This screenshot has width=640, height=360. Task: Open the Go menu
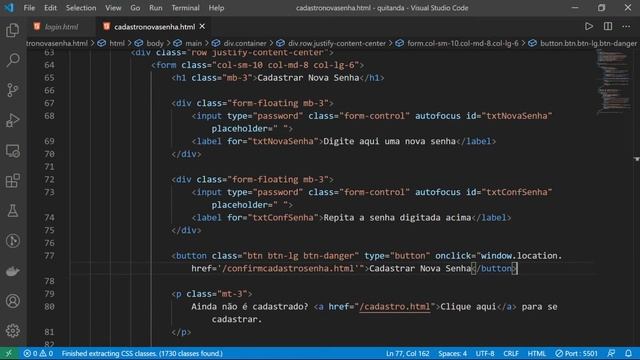point(135,8)
